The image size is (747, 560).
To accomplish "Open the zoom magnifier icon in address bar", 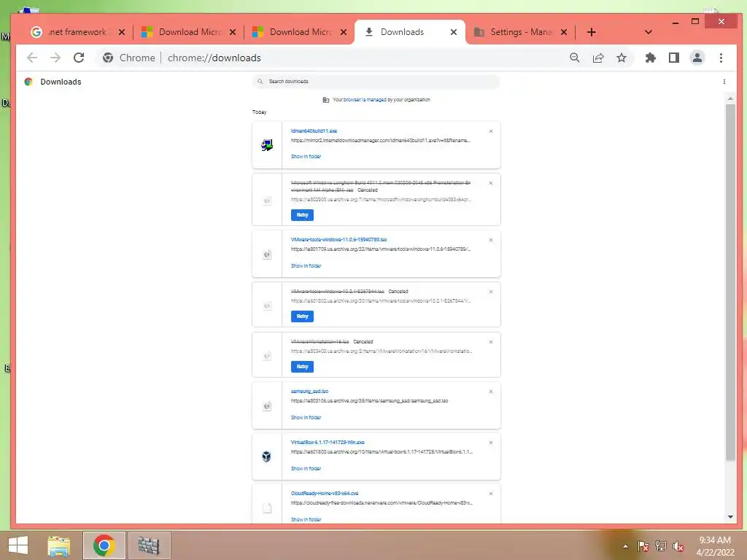I will (575, 58).
